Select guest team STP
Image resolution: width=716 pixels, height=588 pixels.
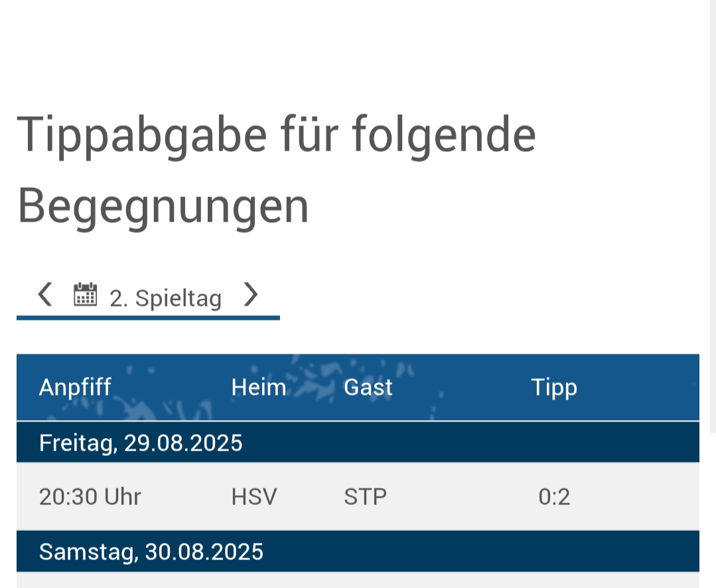(366, 496)
